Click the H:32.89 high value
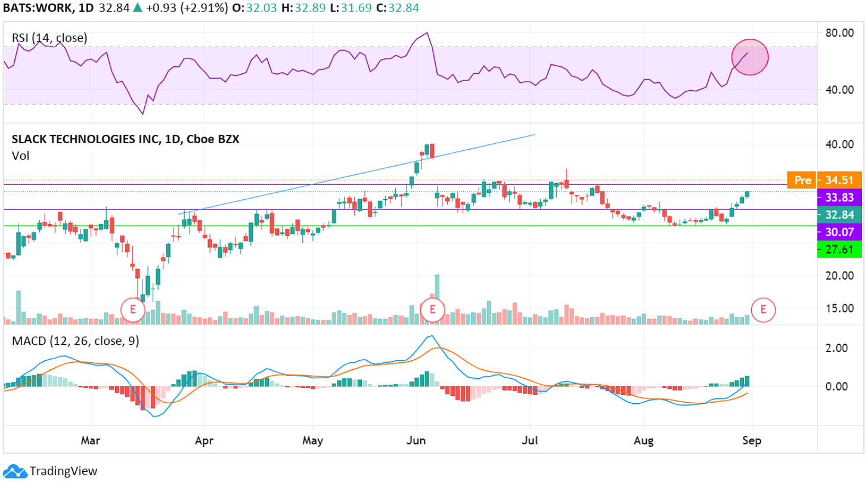Viewport: 868px width, 482px height. [303, 7]
